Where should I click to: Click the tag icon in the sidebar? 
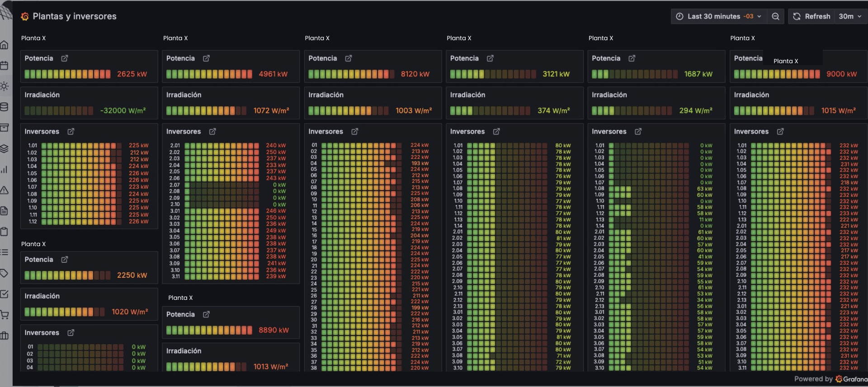5,273
